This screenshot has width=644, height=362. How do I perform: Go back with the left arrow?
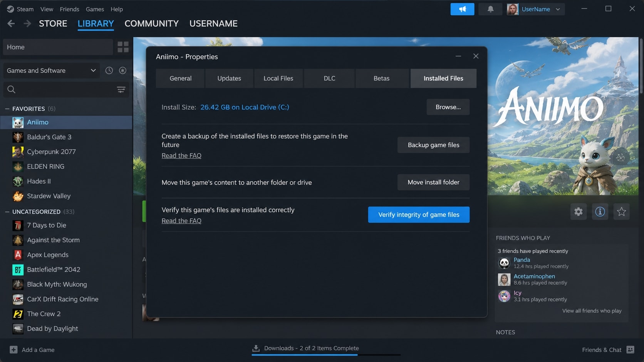pyautogui.click(x=11, y=23)
